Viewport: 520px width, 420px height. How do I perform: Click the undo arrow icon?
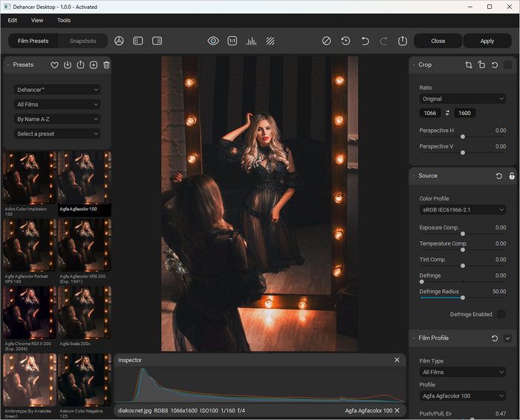[x=365, y=41]
